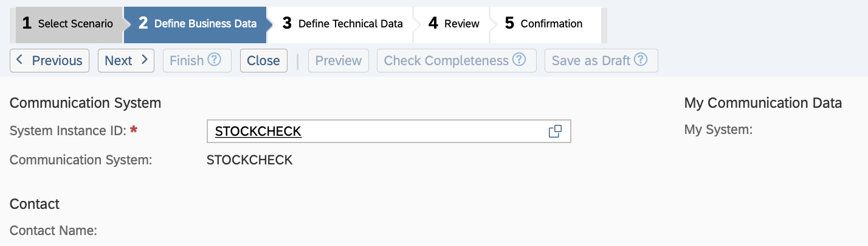The height and width of the screenshot is (246, 868).
Task: Open the Review step
Action: (454, 24)
